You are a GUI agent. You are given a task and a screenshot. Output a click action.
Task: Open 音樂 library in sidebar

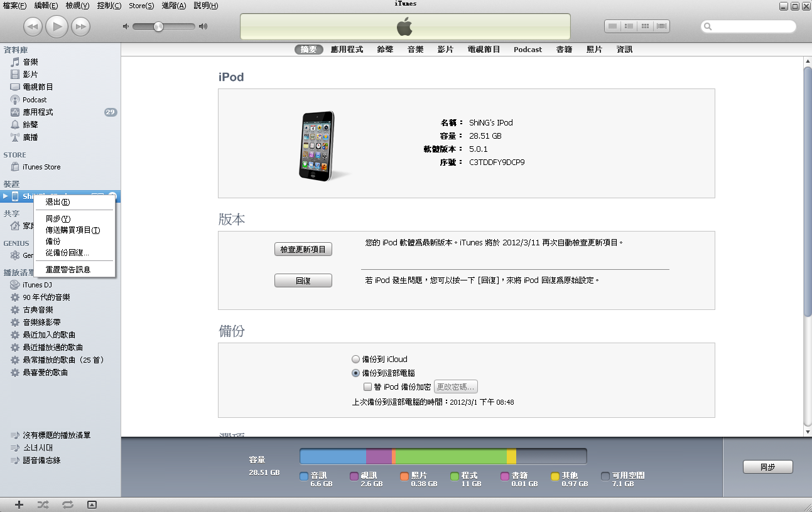pyautogui.click(x=30, y=61)
